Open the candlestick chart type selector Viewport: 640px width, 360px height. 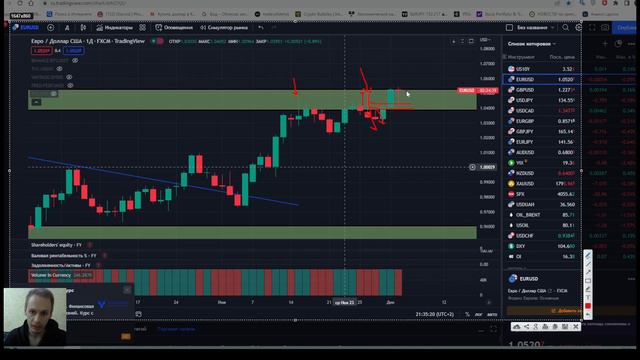83,28
